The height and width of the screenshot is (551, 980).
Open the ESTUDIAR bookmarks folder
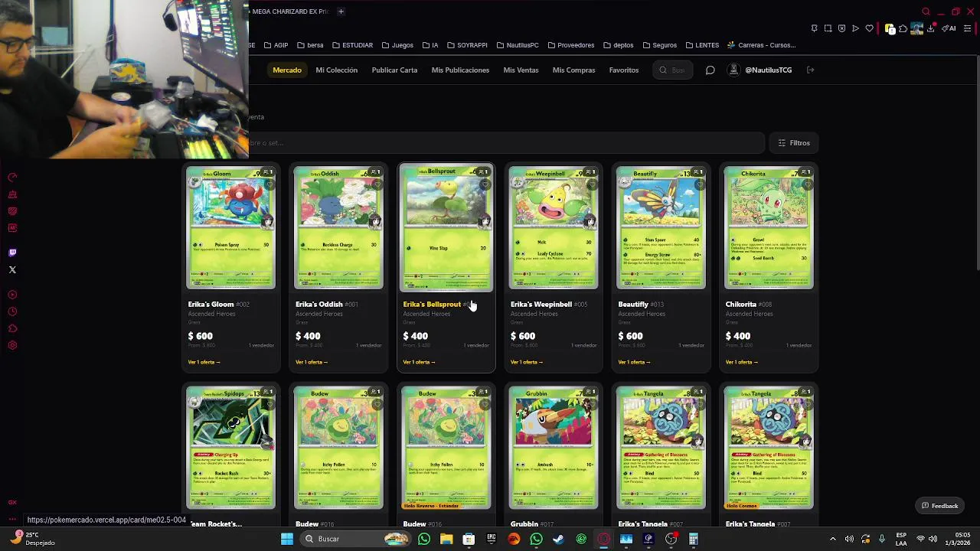click(352, 45)
